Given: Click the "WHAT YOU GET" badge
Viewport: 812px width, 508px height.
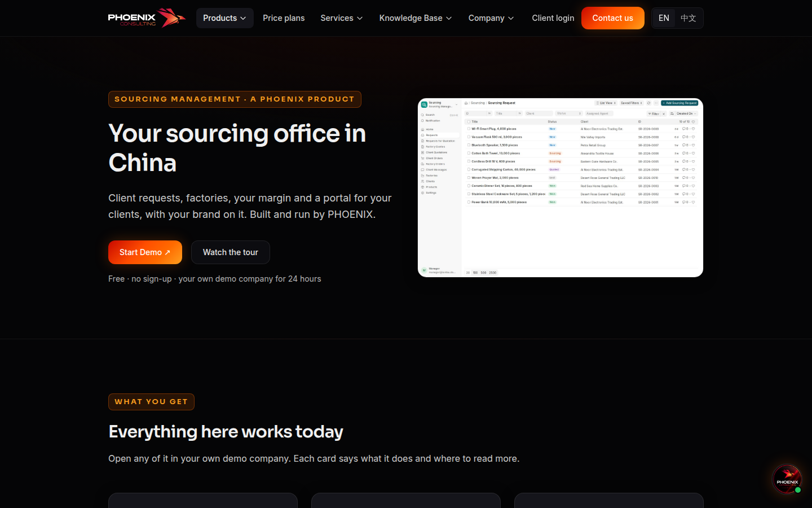Looking at the screenshot, I should pyautogui.click(x=151, y=402).
